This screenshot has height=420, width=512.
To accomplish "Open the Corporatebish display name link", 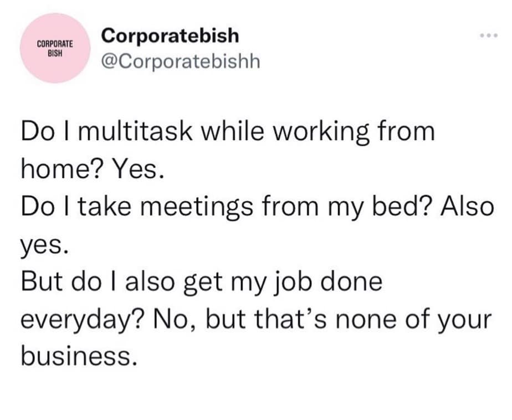I will [171, 36].
